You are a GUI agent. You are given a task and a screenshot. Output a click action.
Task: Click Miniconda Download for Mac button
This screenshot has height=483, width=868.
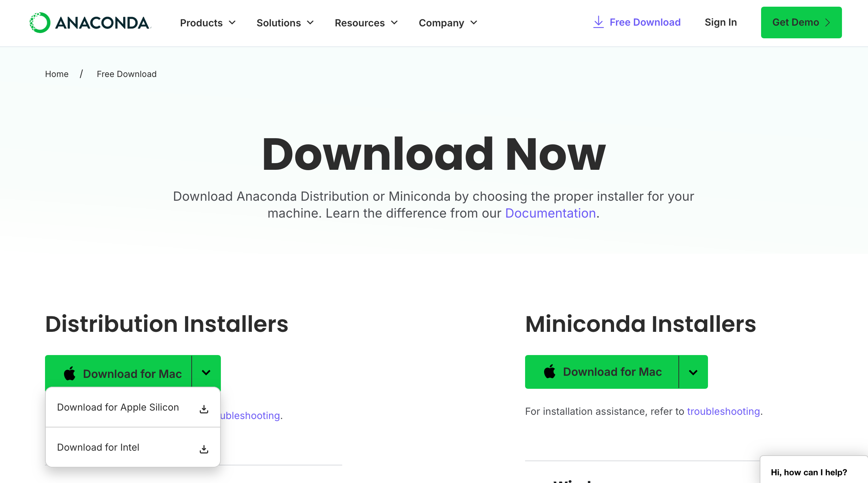tap(602, 372)
